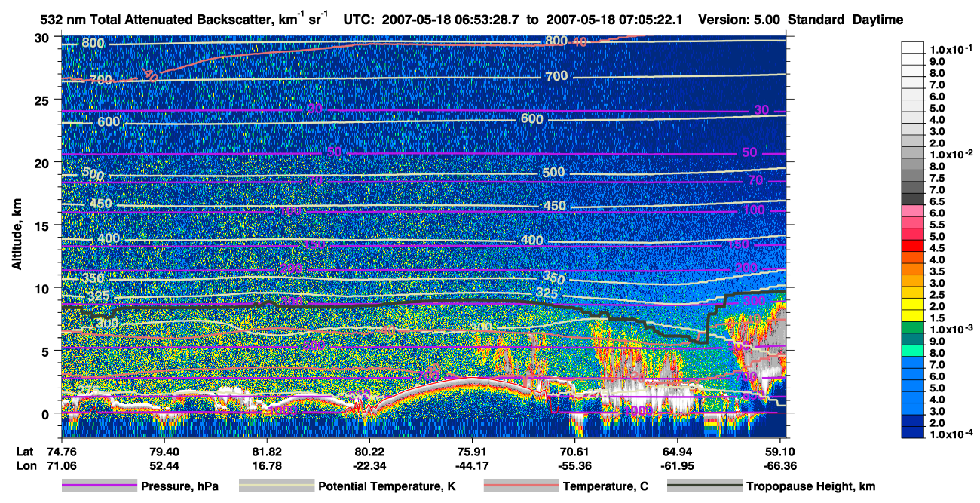Click the 'Altitude, km' vertical axis label
This screenshot has width=980, height=503.
[17, 233]
